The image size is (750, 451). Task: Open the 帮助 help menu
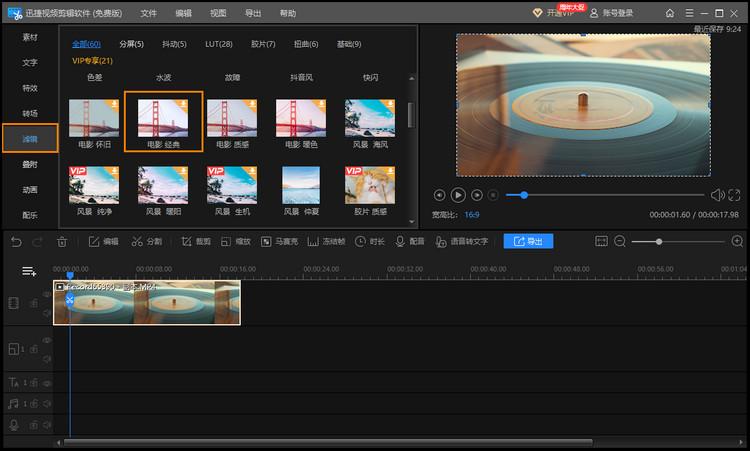point(288,13)
